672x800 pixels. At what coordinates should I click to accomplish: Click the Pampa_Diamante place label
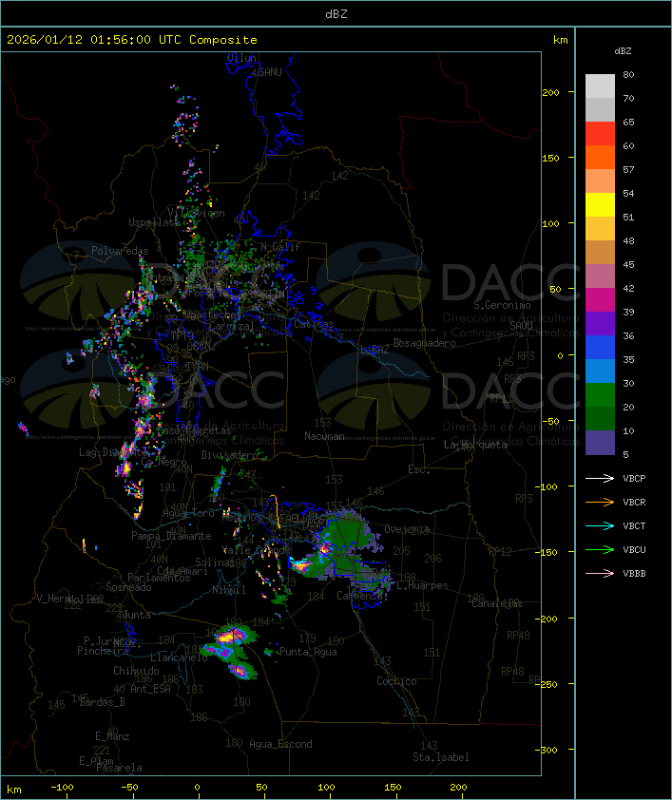(171, 536)
